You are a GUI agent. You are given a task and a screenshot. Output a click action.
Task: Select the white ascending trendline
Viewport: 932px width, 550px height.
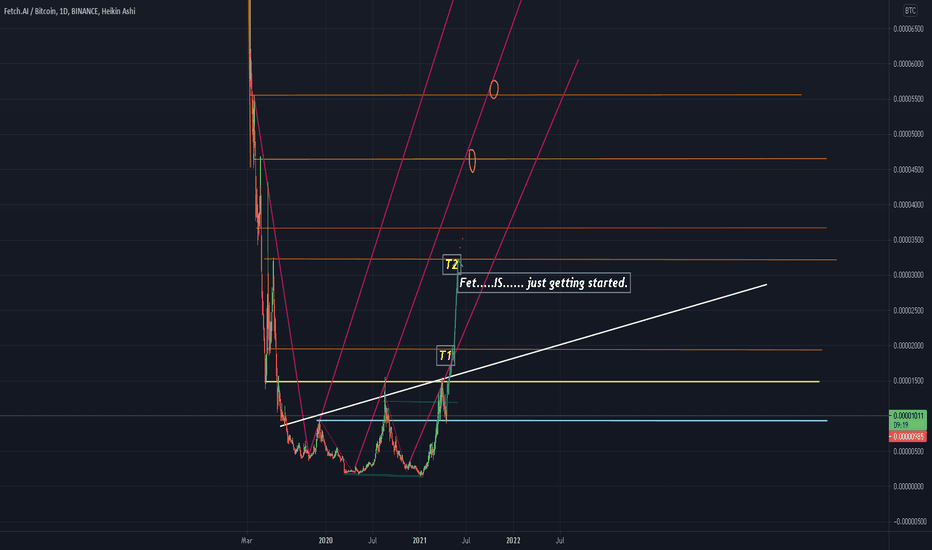tap(523, 355)
